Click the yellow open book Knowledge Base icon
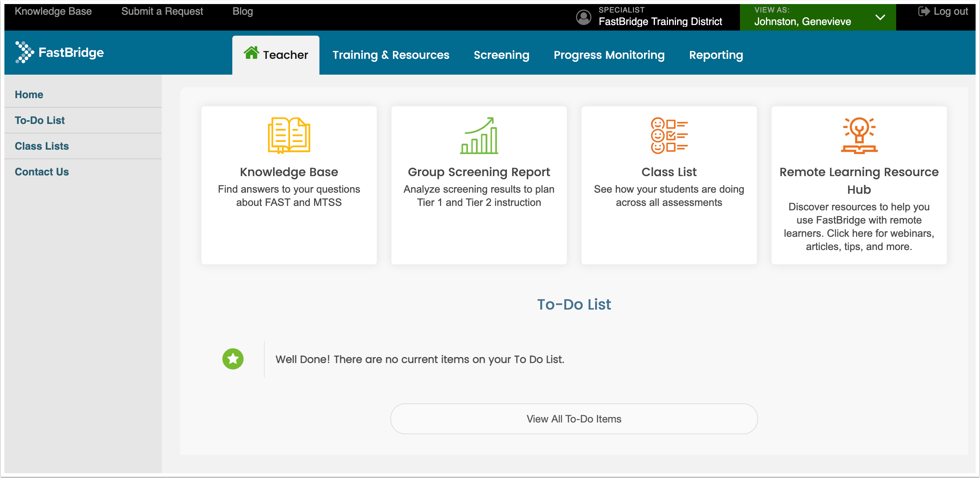Viewport: 980px width, 478px height. [x=289, y=135]
